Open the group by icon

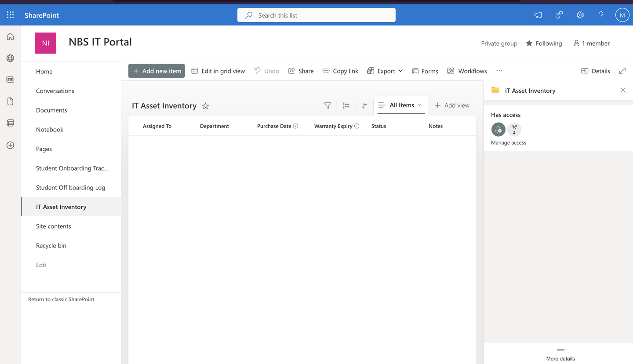click(x=346, y=106)
